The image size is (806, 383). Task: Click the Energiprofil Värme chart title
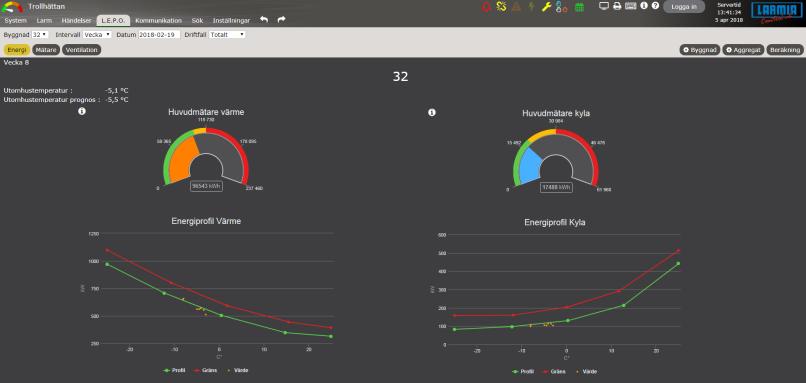(x=206, y=221)
